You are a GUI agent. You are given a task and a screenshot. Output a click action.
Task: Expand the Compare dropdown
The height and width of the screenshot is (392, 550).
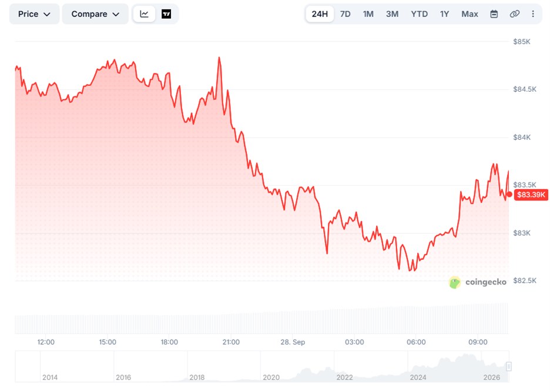tap(95, 14)
